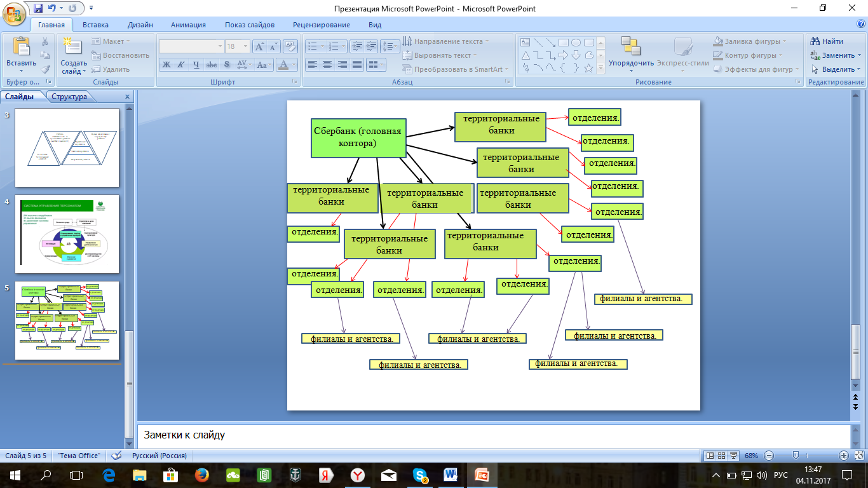Toggle italic formatting (К)
Viewport: 868px width, 488px height.
pos(181,64)
